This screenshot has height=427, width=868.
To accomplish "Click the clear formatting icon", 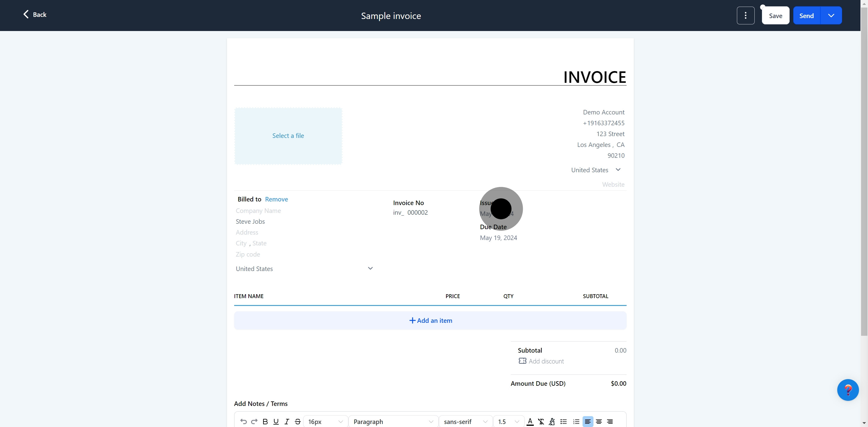I will pyautogui.click(x=541, y=421).
